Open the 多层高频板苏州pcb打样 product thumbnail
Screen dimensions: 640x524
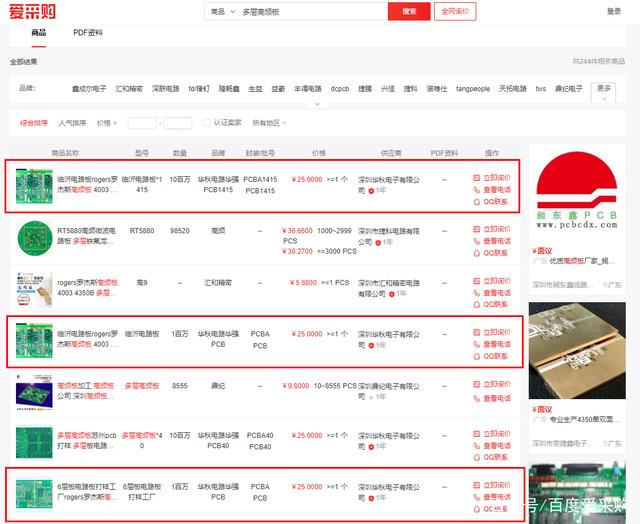(34, 443)
